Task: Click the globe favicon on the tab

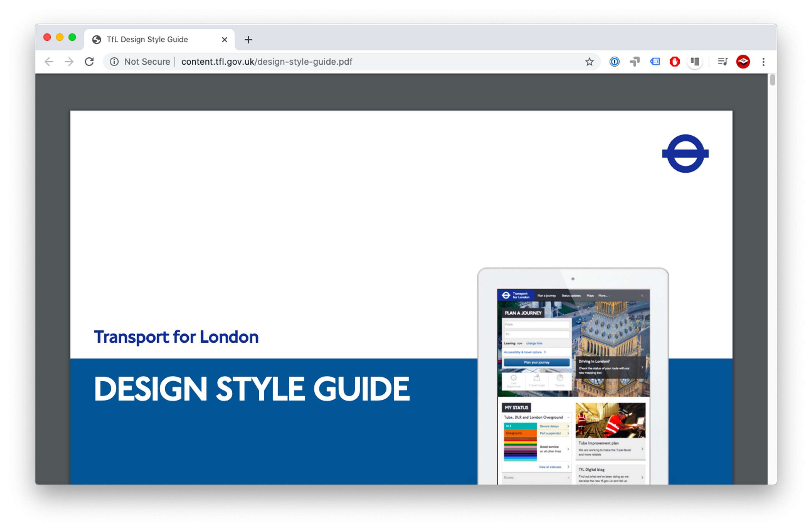Action: [97, 40]
